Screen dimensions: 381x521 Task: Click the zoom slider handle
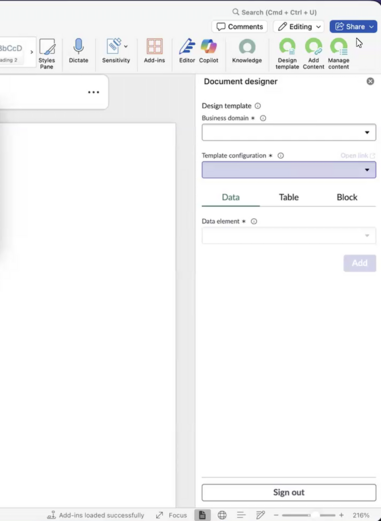coord(315,515)
